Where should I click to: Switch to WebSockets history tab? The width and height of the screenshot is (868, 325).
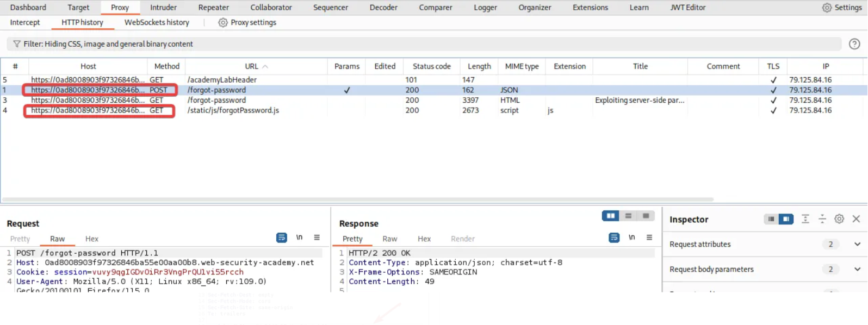[157, 22]
